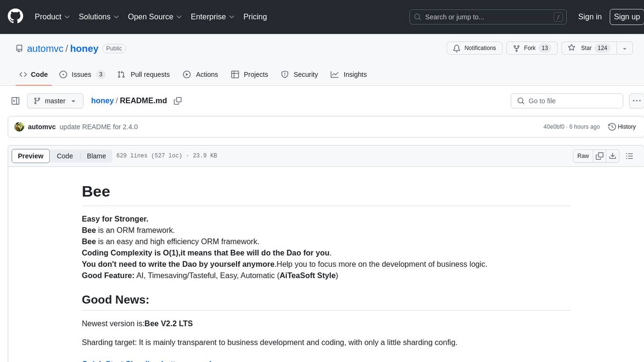Download the raw file
Viewport: 644px width, 362px height.
[612, 156]
